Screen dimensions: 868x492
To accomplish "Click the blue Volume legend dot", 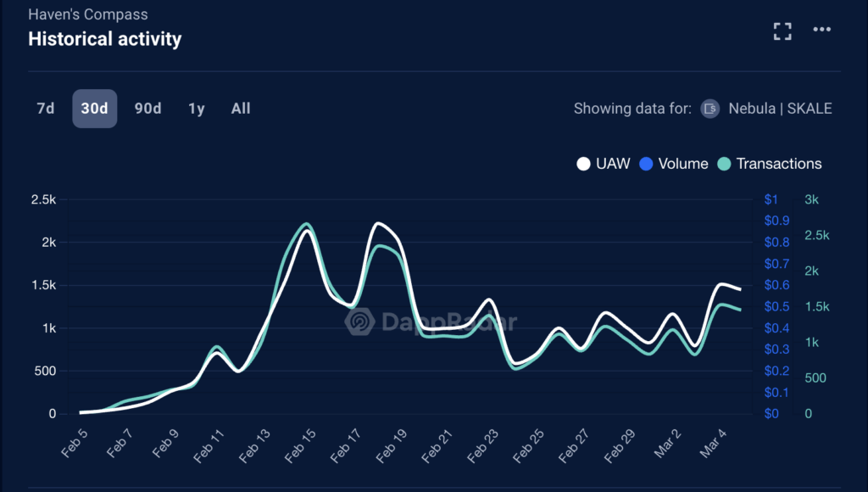I will pyautogui.click(x=646, y=164).
